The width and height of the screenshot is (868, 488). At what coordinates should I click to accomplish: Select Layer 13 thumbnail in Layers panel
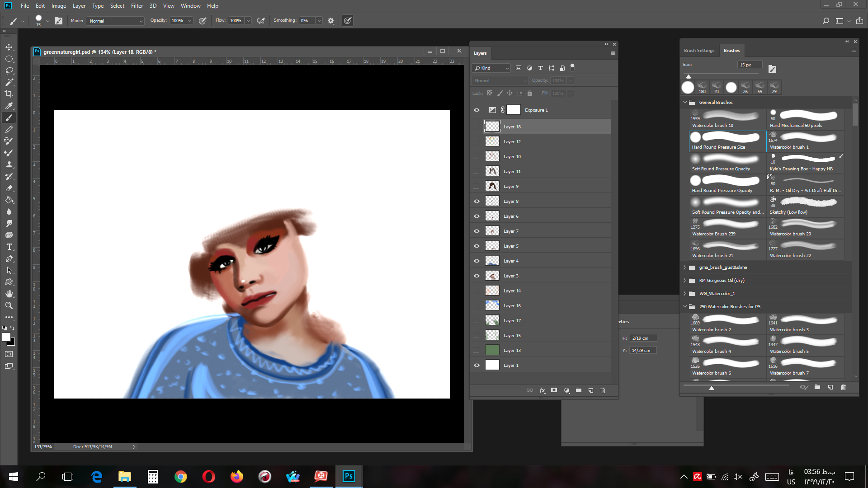[492, 350]
